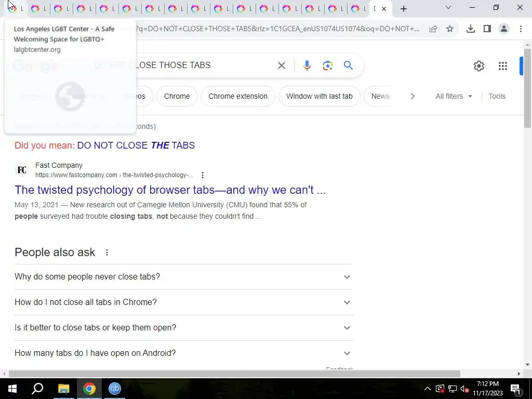Click the horizontal scrollbar right arrow
This screenshot has height=399, width=532.
pos(519,374)
